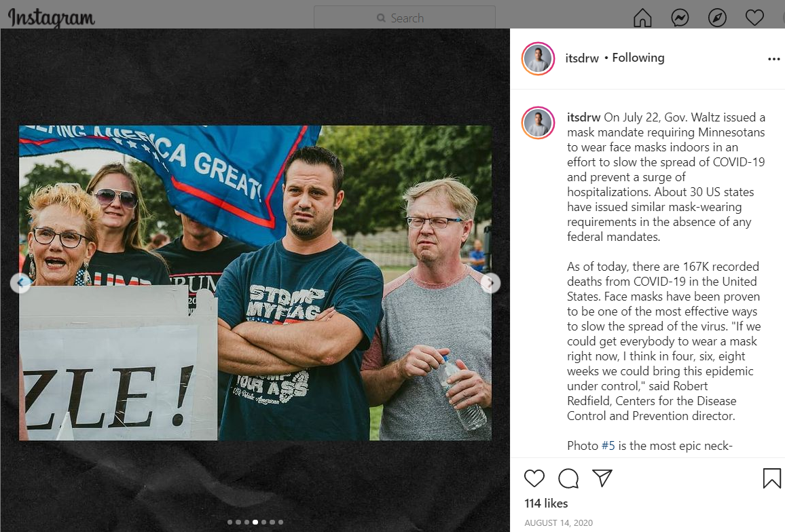Open comment bubble icon under post
Screen dimensions: 785x532
pos(568,478)
